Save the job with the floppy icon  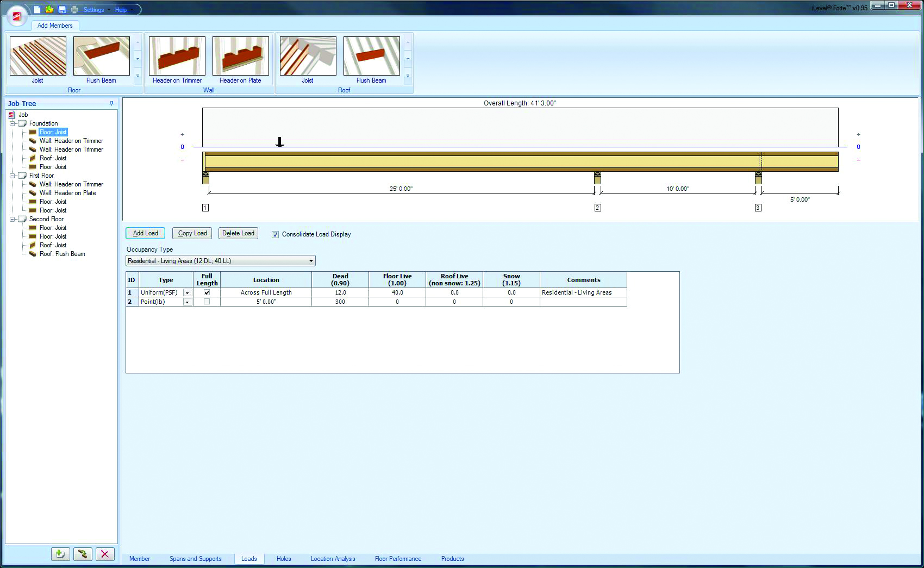pos(62,10)
